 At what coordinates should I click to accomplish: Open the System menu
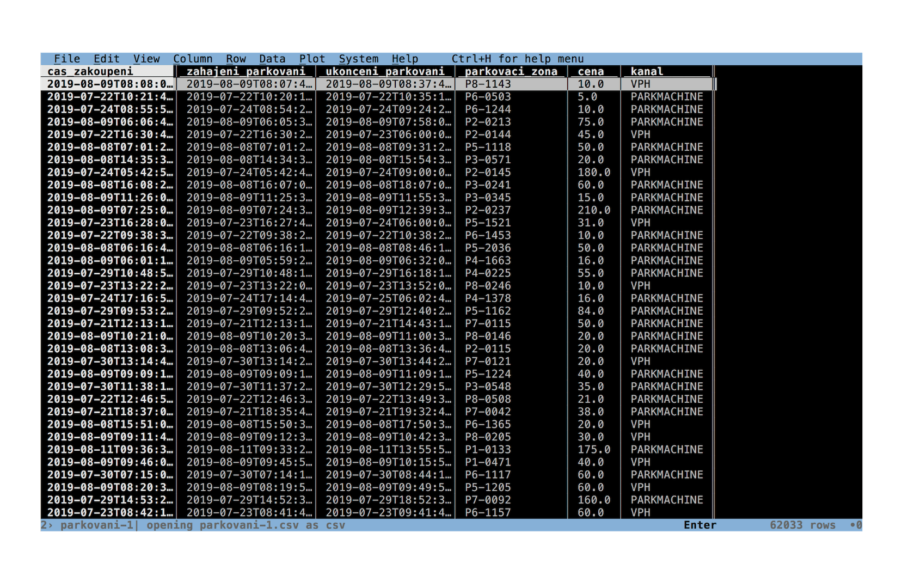coord(359,59)
